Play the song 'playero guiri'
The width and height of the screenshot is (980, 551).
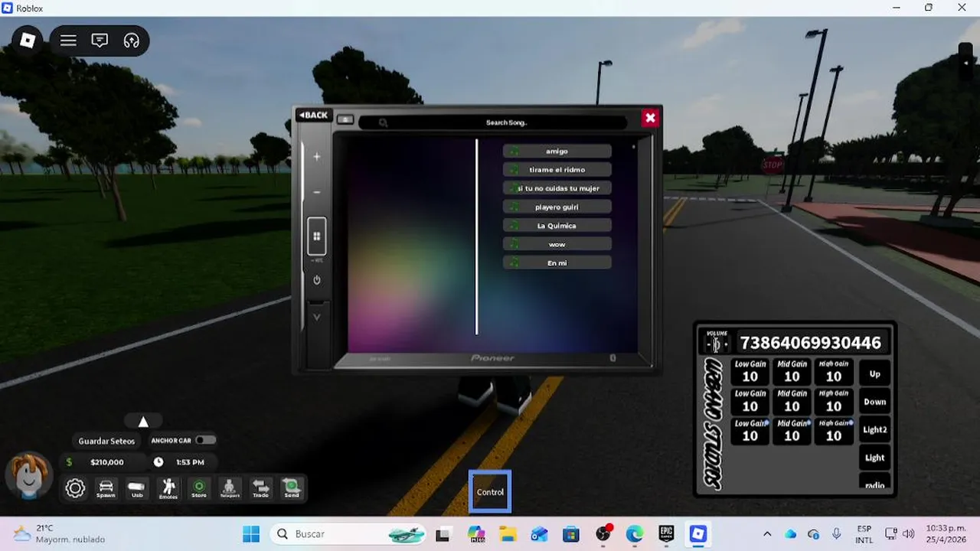tap(557, 207)
